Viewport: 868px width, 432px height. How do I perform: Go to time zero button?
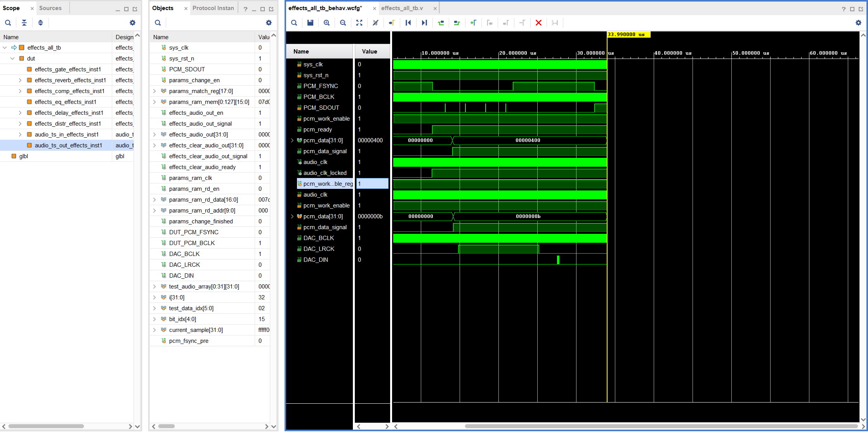coord(408,23)
